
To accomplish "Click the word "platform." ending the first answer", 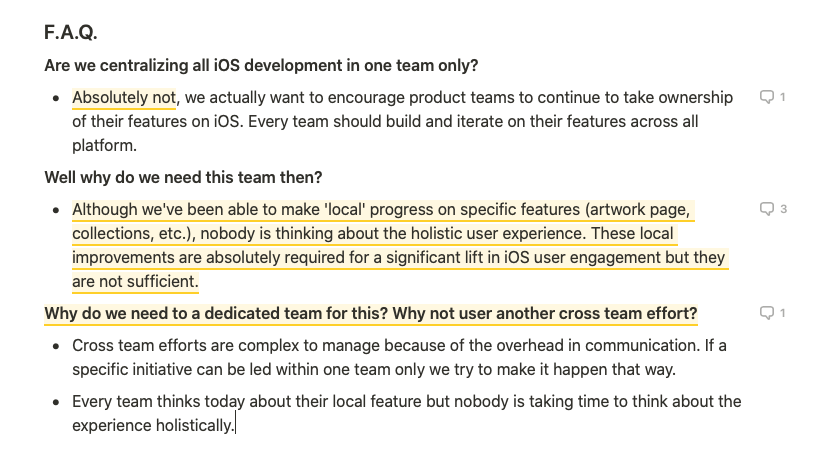I will [104, 145].
